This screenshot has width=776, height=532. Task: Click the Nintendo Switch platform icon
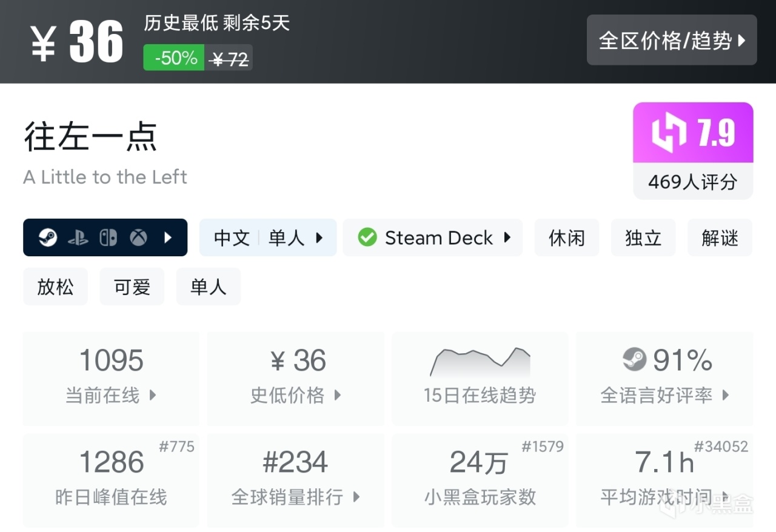(108, 238)
